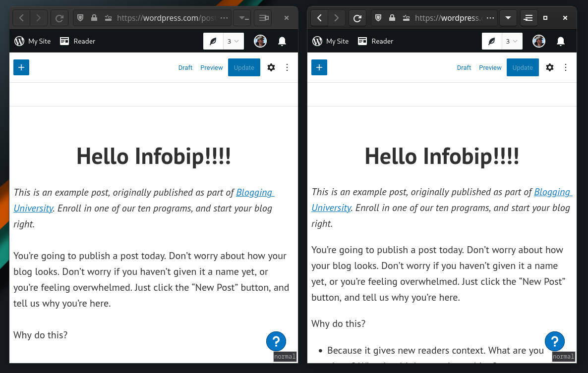Click the shield icon in right window's address bar
Screen dimensions: 588x373
[x=378, y=18]
